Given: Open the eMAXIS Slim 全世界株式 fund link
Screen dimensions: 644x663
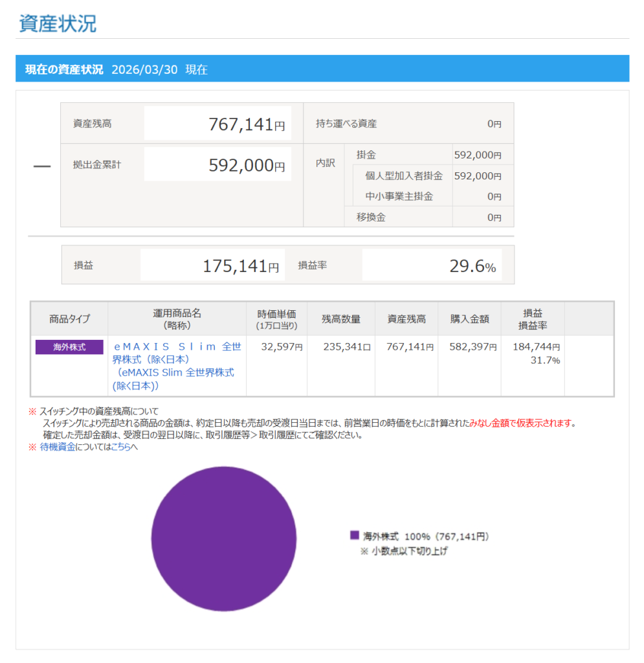Looking at the screenshot, I should [176, 366].
